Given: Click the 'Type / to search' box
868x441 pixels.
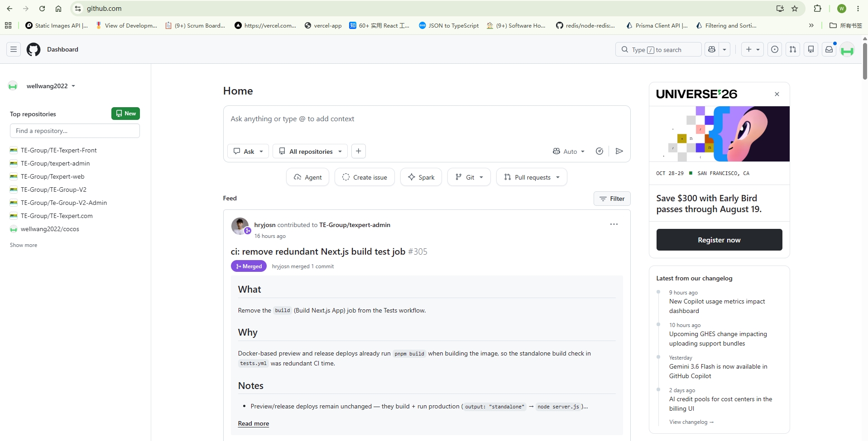Looking at the screenshot, I should pos(658,49).
